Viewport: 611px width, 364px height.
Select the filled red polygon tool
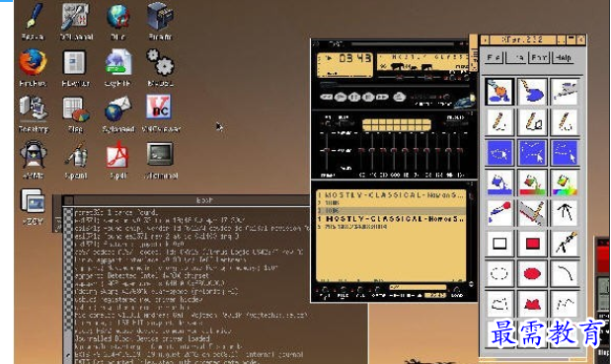click(532, 304)
